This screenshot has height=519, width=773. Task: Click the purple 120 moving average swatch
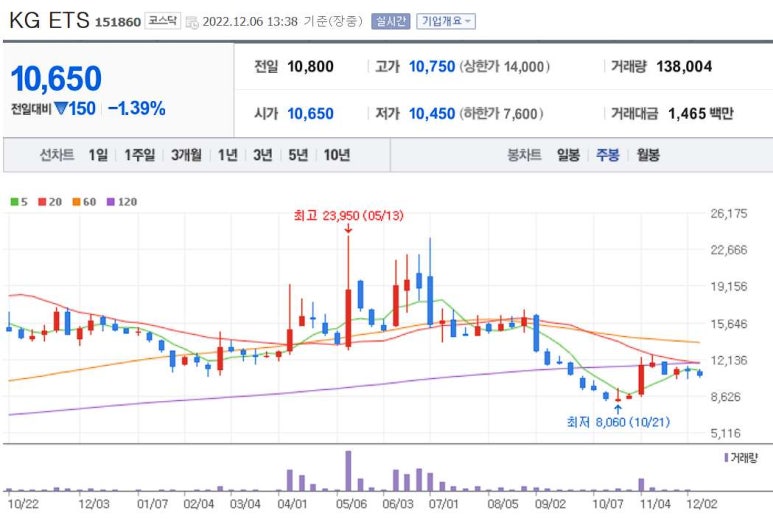tap(111, 202)
